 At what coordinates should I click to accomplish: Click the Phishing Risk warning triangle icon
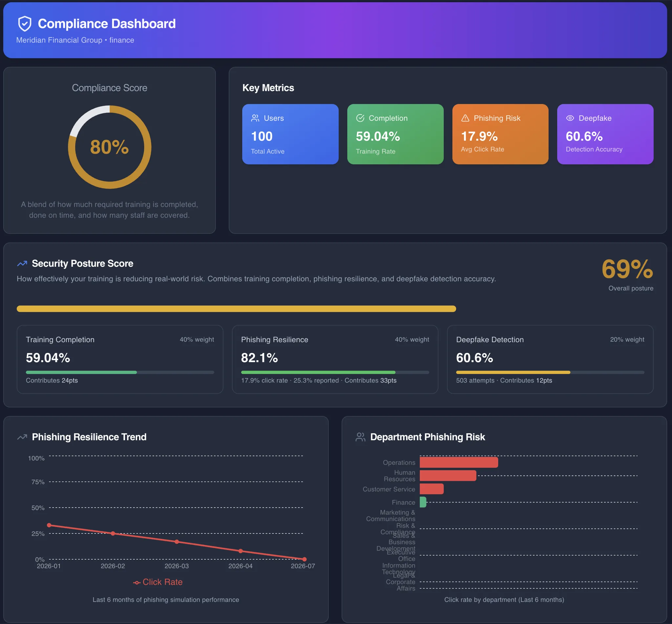465,118
